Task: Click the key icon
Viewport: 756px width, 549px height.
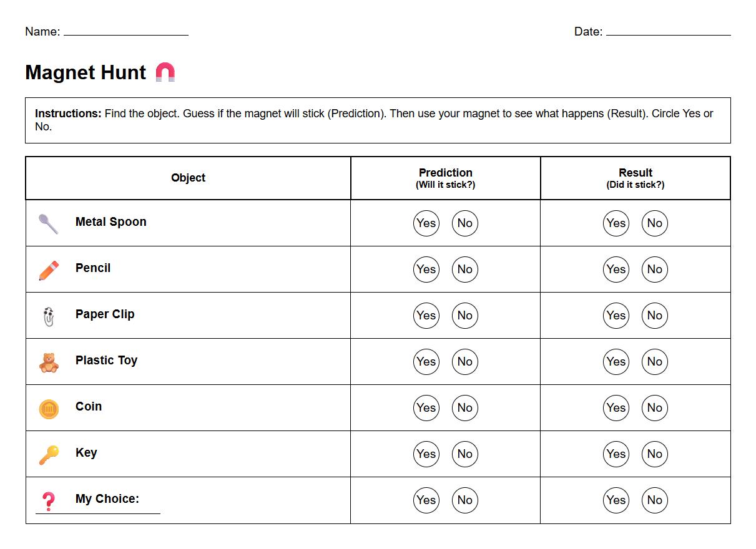Action: pyautogui.click(x=49, y=455)
